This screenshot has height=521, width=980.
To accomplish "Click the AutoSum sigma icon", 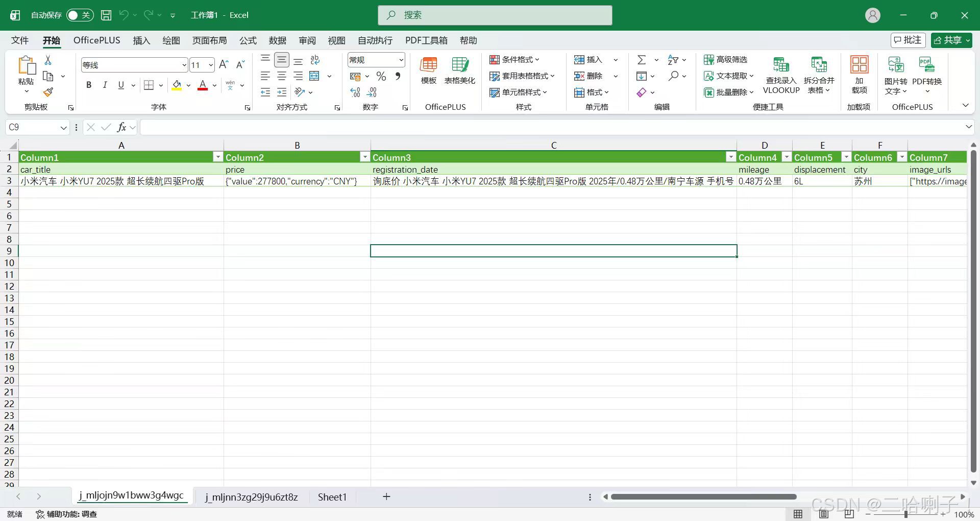I will coord(642,60).
